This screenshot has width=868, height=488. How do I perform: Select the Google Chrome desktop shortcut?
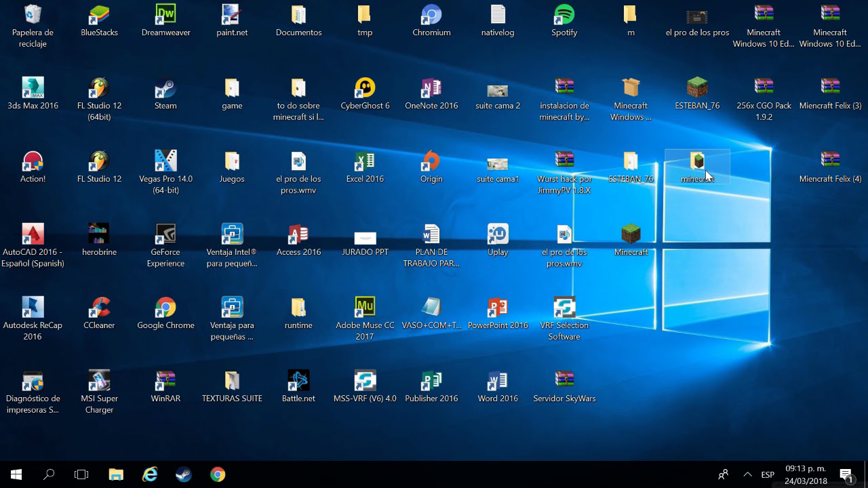tap(165, 313)
